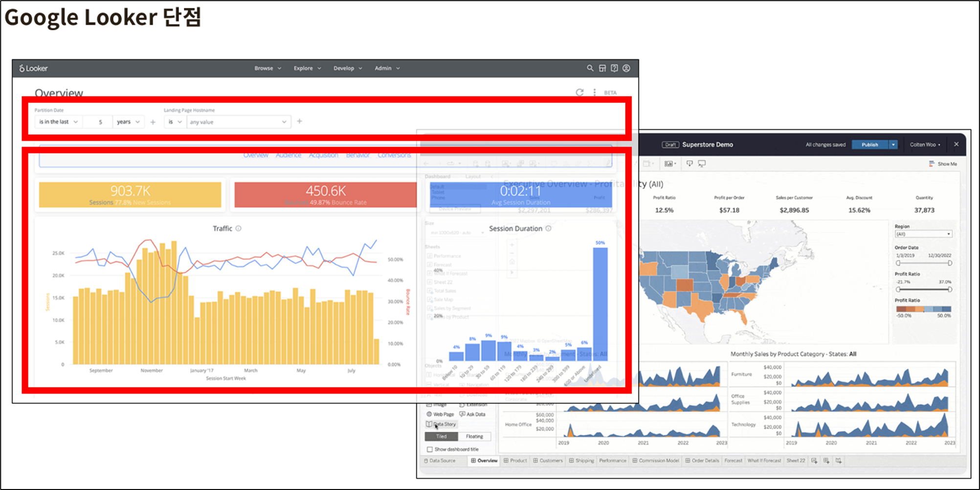Open the marketplace icon in Looker header

(x=602, y=68)
